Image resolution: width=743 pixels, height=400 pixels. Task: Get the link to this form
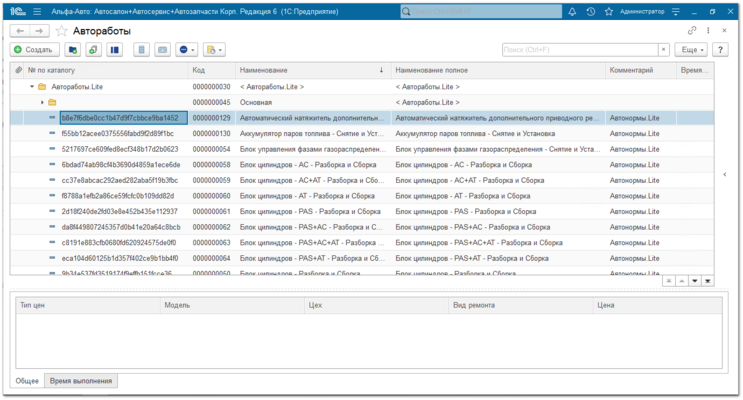pos(692,30)
